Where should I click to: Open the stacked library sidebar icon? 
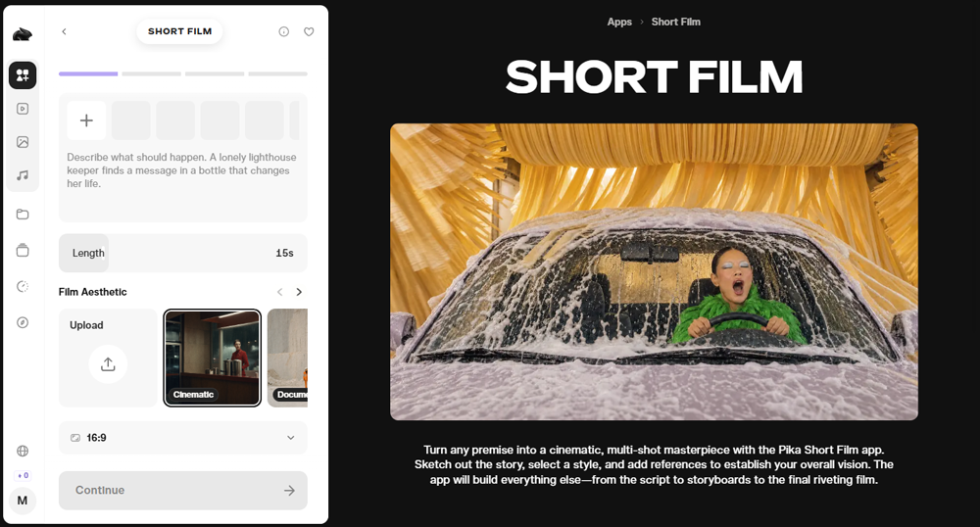pyautogui.click(x=23, y=251)
